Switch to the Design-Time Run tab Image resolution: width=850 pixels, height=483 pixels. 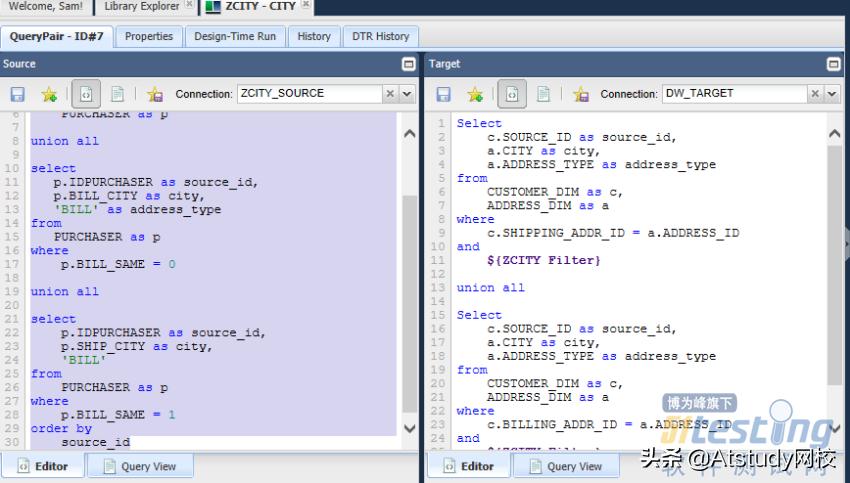pos(235,36)
